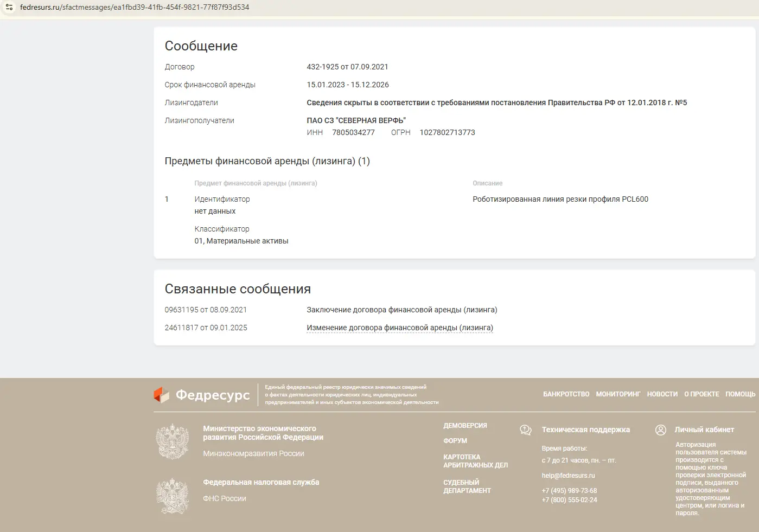759x532 pixels.
Task: Open the ДЕМОВЕРСИЯ footer link
Action: [465, 426]
